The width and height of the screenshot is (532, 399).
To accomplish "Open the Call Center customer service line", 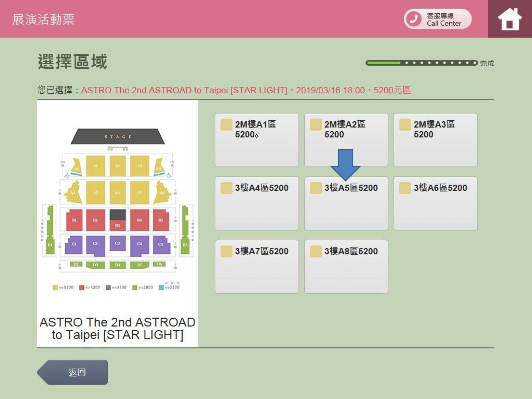I will [437, 19].
